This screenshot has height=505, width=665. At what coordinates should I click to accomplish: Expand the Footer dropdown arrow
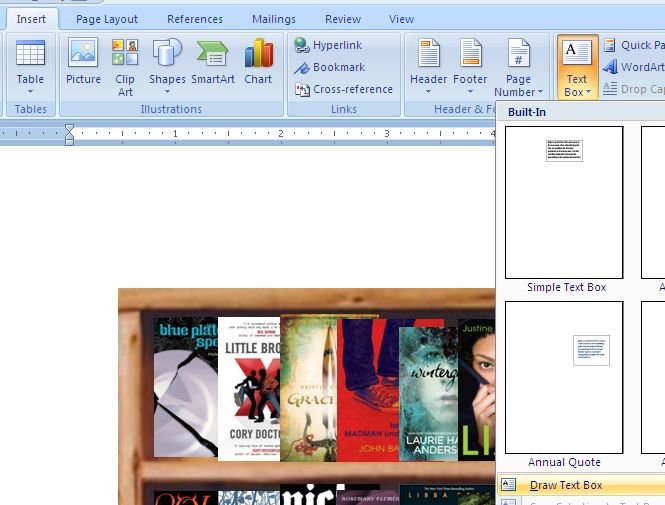point(470,92)
